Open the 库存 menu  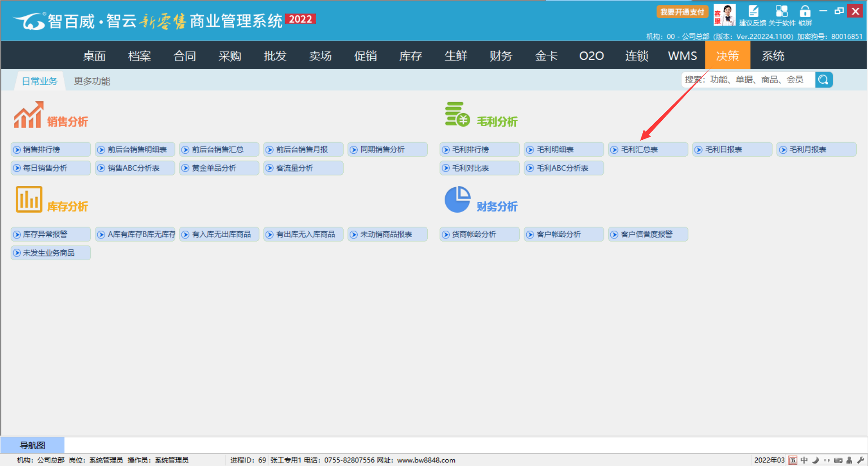(410, 56)
